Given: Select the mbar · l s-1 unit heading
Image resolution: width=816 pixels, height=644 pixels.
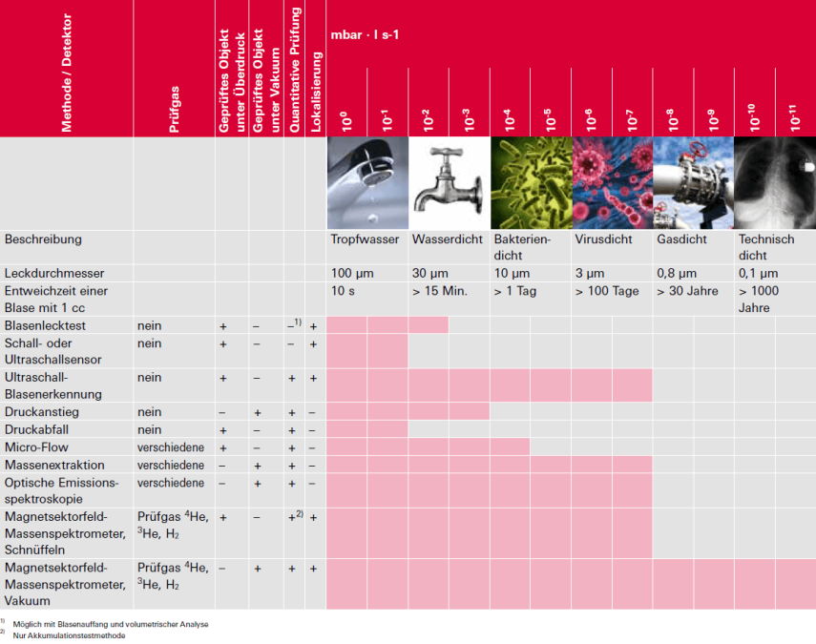Looking at the screenshot, I should (x=365, y=35).
